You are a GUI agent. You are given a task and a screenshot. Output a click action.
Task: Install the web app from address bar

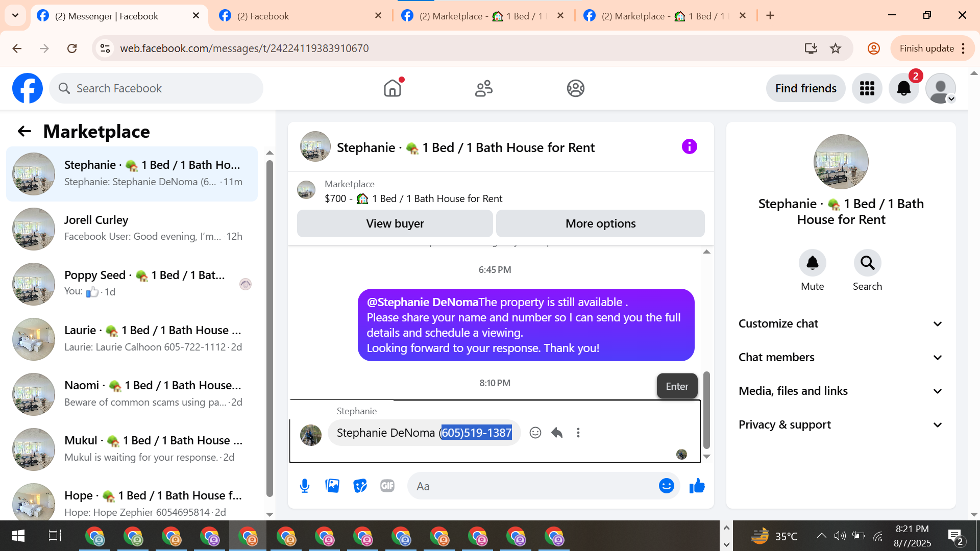(x=811, y=48)
